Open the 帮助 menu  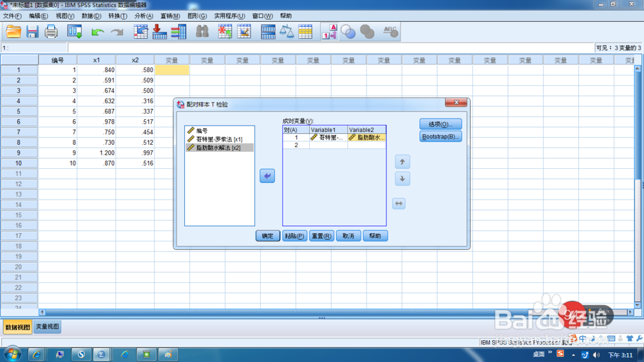[x=286, y=16]
